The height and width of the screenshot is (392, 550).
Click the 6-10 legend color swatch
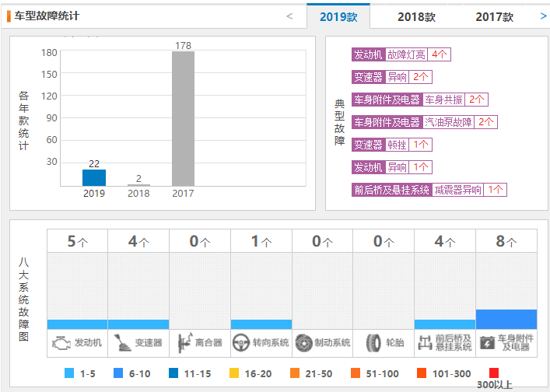[118, 373]
